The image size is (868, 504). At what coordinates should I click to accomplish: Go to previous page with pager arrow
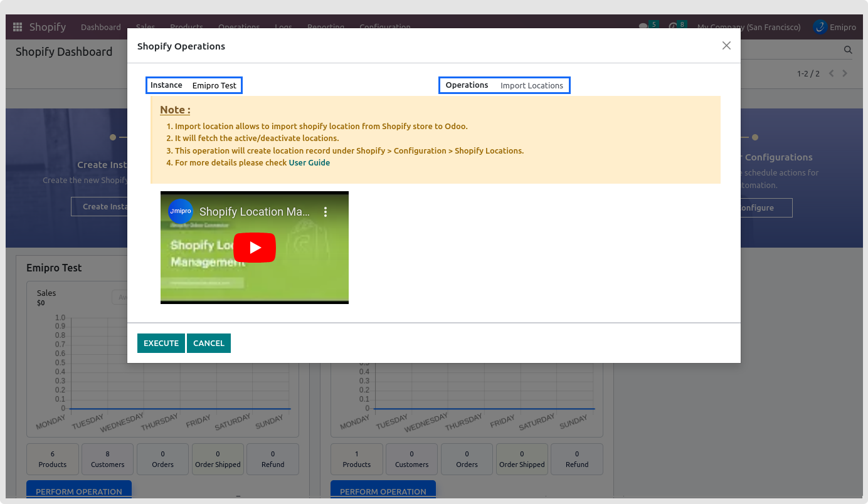click(832, 73)
